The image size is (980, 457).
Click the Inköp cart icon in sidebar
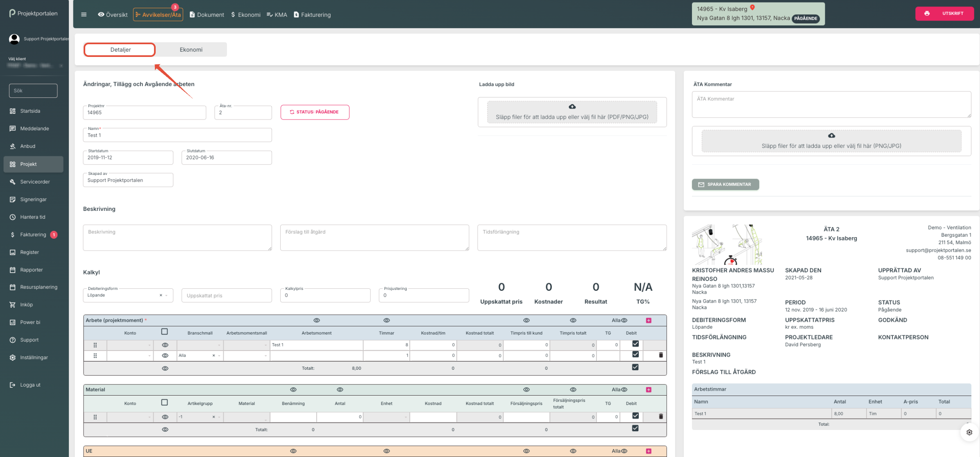(13, 305)
